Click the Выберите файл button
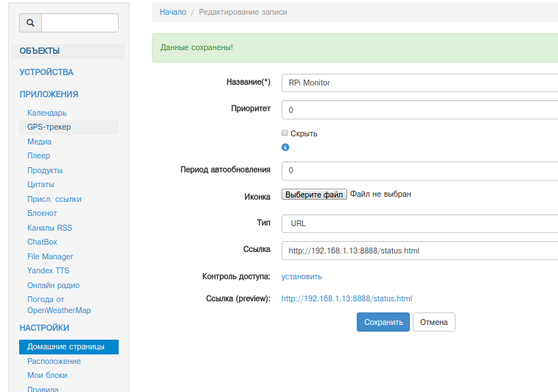 (x=314, y=195)
